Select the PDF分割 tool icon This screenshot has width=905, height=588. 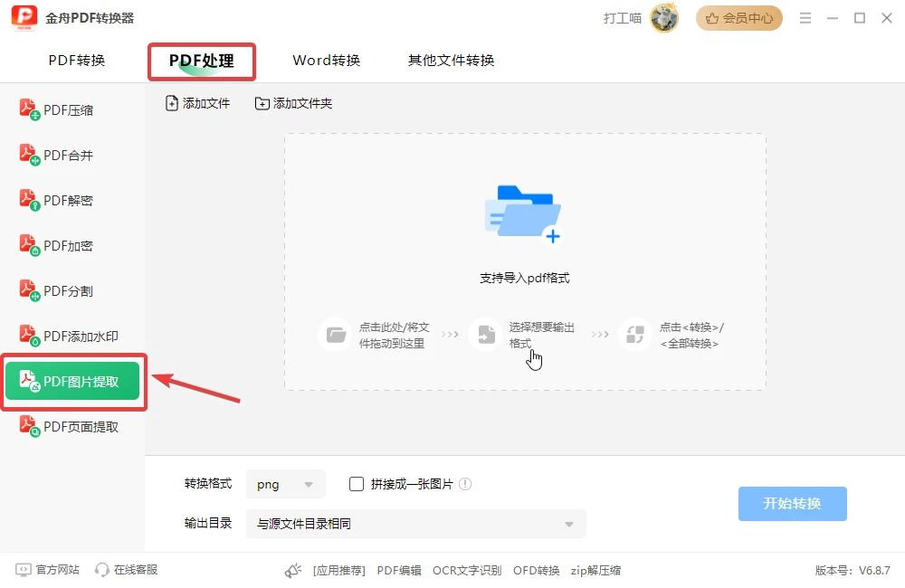click(x=30, y=290)
